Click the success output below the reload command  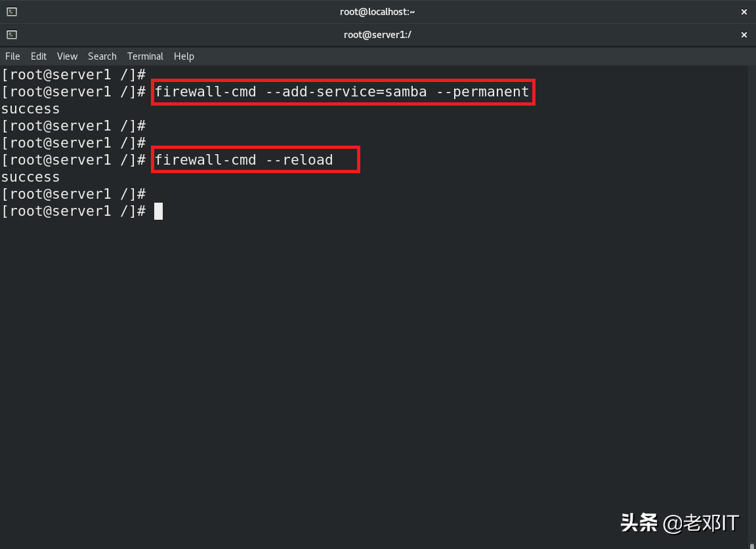tap(30, 177)
